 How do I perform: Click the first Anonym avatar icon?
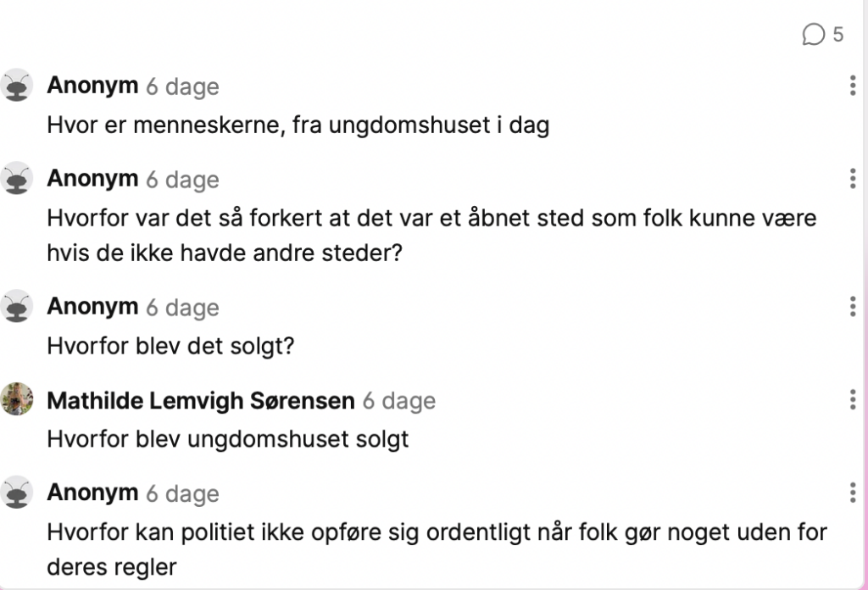(x=17, y=86)
